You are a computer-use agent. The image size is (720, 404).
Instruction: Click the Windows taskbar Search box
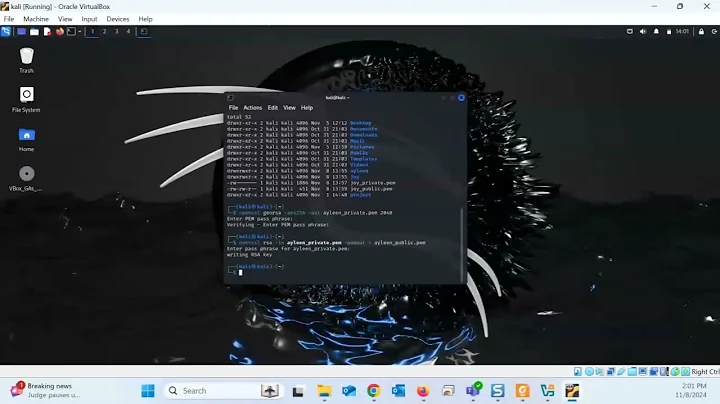(x=224, y=391)
